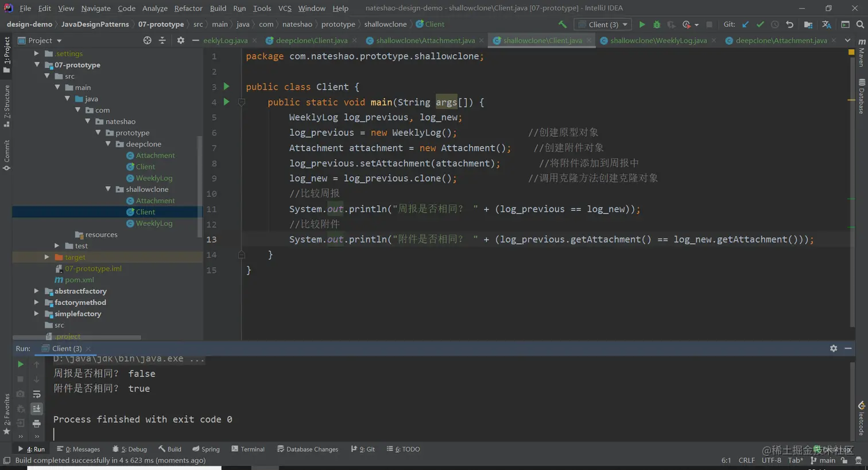Hide the Project panel with minus icon
The image size is (868, 470).
195,40
